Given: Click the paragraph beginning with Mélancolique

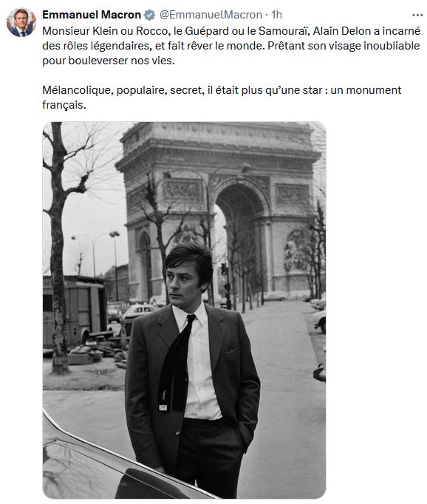Looking at the screenshot, I should [x=222, y=98].
